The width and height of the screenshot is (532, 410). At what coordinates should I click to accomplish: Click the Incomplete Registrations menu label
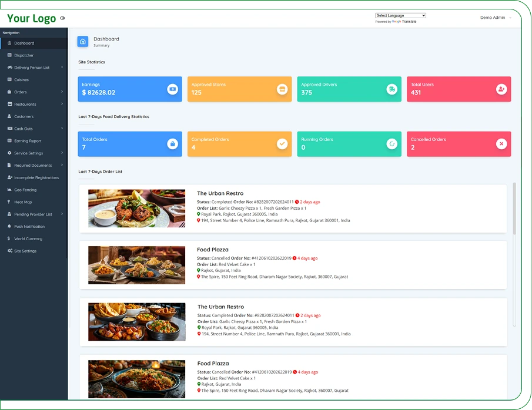pos(36,178)
